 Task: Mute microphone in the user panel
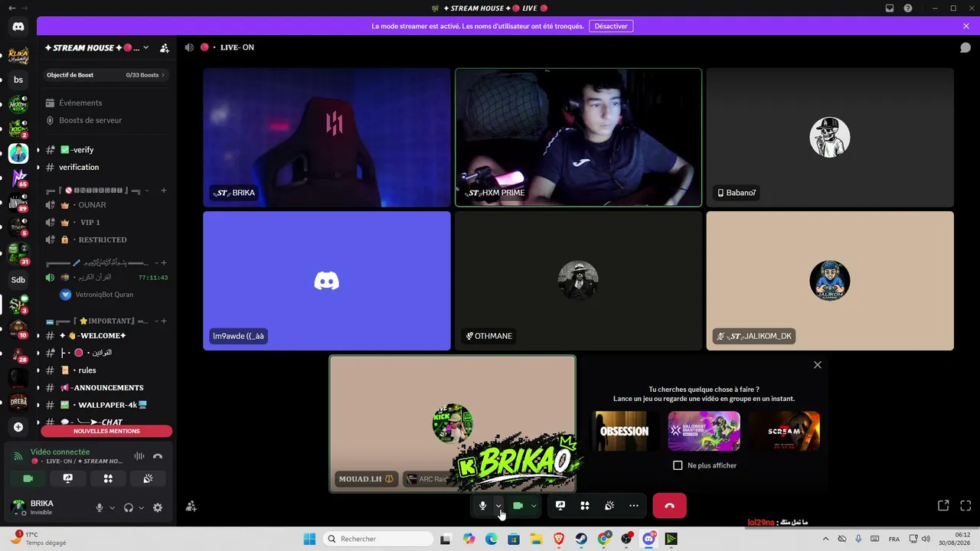100,507
